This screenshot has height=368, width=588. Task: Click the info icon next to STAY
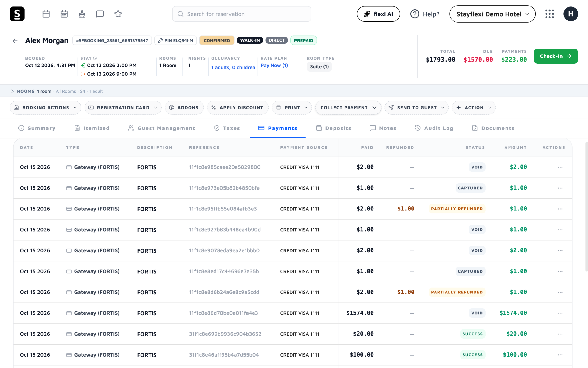[95, 58]
